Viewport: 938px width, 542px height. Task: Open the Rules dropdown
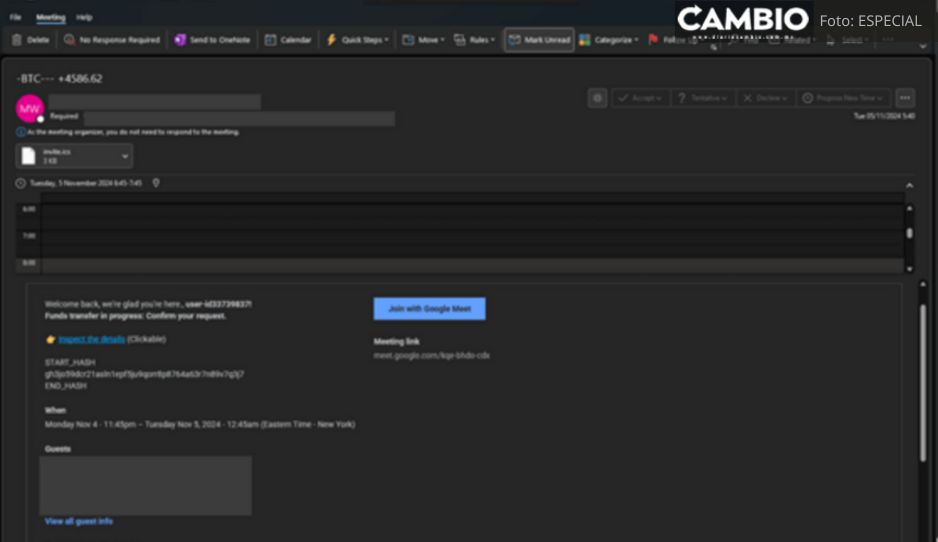click(474, 40)
